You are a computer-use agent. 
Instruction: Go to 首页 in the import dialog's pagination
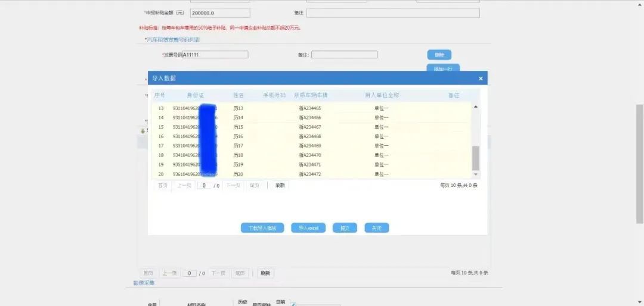[x=162, y=186]
